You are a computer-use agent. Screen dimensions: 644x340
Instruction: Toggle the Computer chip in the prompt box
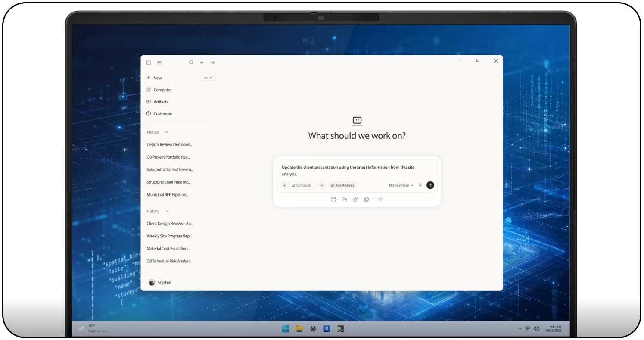302,185
